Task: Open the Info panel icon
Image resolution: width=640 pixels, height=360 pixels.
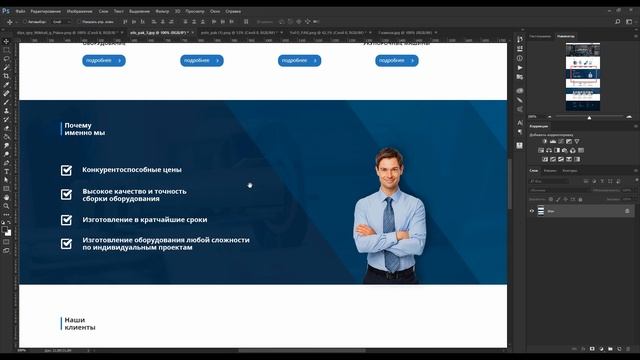Action: pyautogui.click(x=520, y=58)
